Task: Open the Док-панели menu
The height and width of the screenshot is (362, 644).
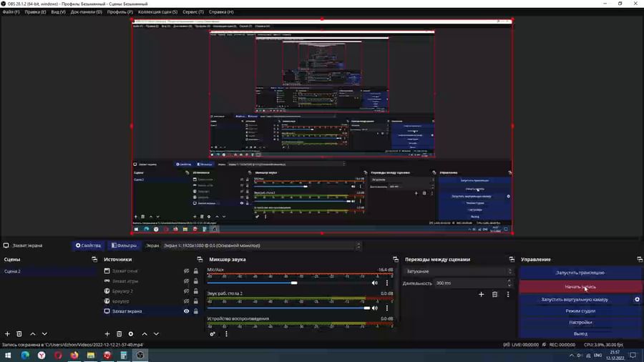Action: pyautogui.click(x=87, y=12)
